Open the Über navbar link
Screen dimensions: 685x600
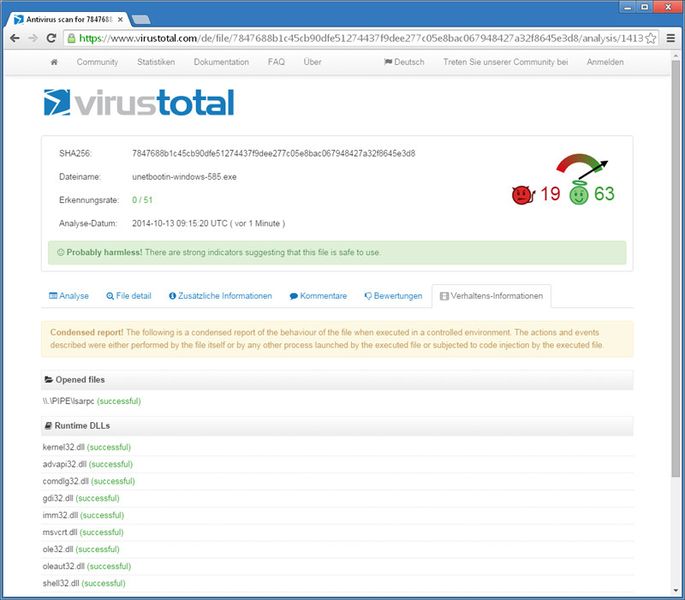coord(312,62)
